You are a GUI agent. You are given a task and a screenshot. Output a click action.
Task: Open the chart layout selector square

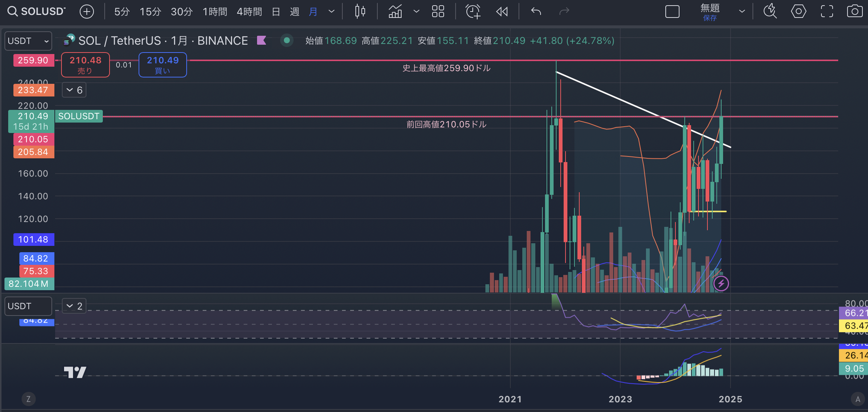[672, 12]
